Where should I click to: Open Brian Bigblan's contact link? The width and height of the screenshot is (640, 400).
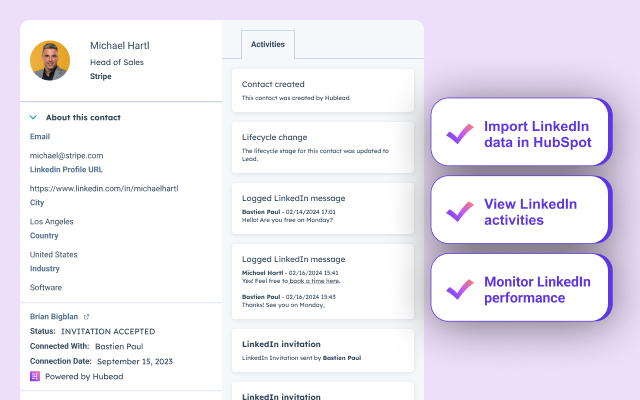[54, 316]
